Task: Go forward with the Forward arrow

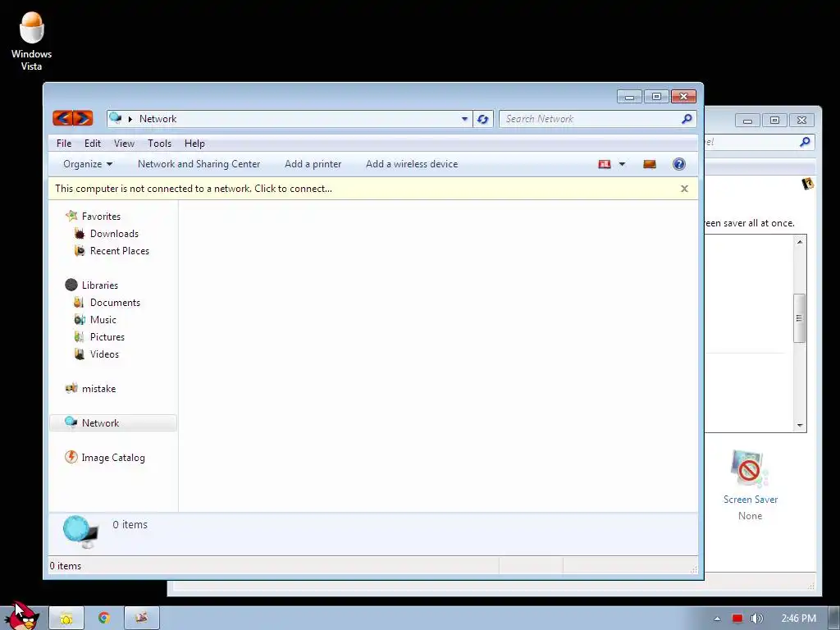Action: (83, 118)
